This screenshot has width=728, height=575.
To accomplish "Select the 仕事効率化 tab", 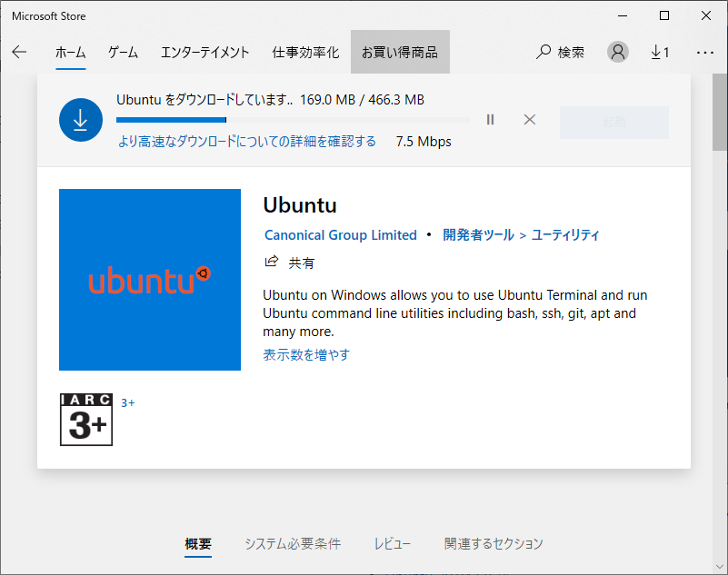I will (306, 52).
